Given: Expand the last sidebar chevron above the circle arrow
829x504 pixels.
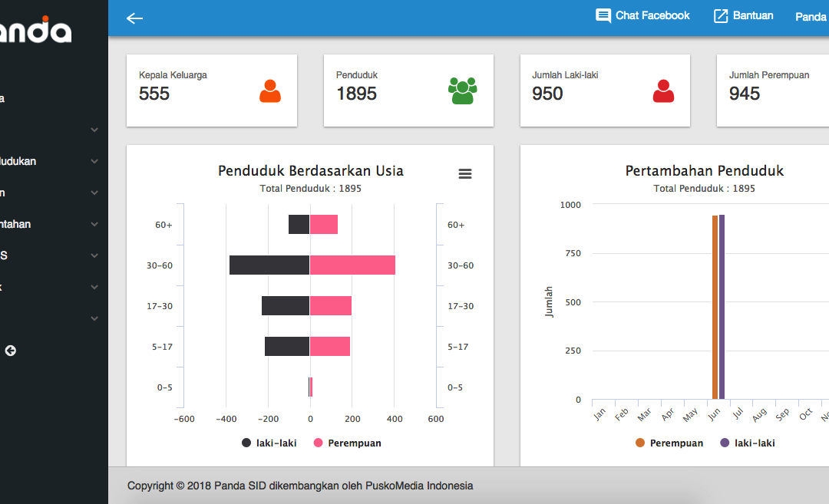Looking at the screenshot, I should tap(94, 318).
